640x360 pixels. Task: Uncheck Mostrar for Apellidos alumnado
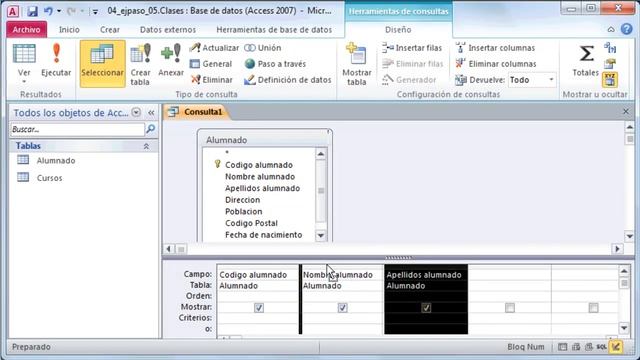point(426,308)
